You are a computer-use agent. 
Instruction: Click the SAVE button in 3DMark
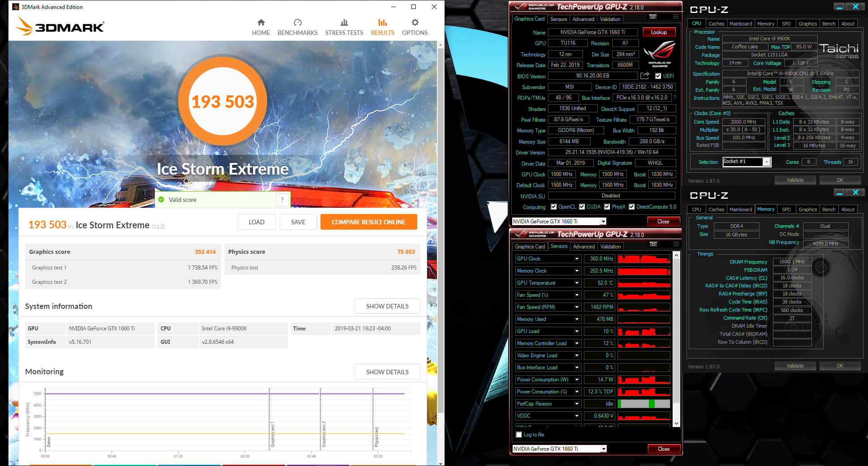298,222
